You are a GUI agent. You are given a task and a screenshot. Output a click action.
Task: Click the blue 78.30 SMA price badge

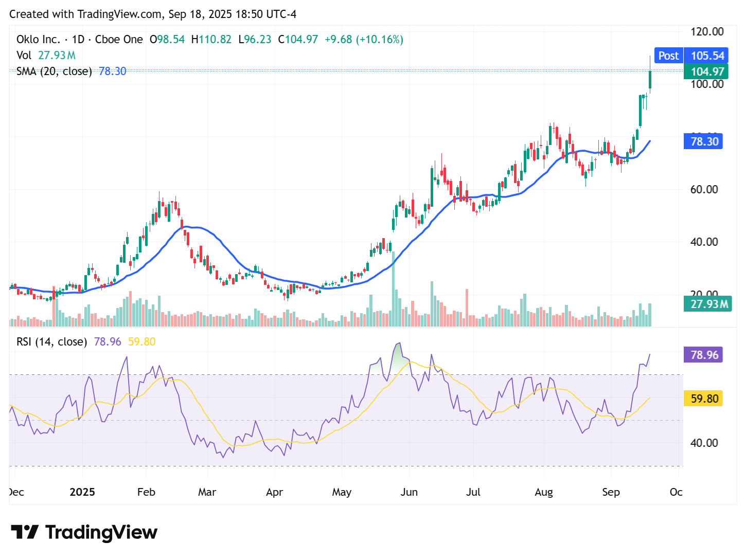tap(703, 141)
